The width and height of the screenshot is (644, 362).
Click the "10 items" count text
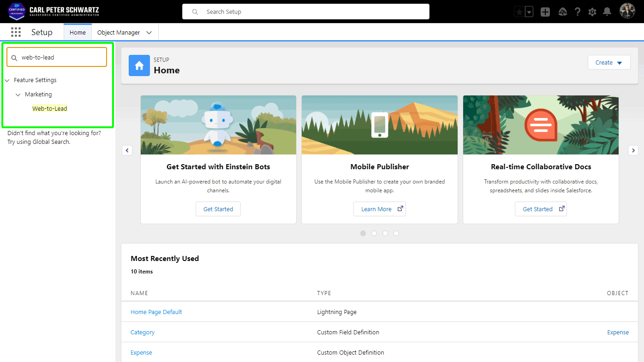(x=142, y=272)
